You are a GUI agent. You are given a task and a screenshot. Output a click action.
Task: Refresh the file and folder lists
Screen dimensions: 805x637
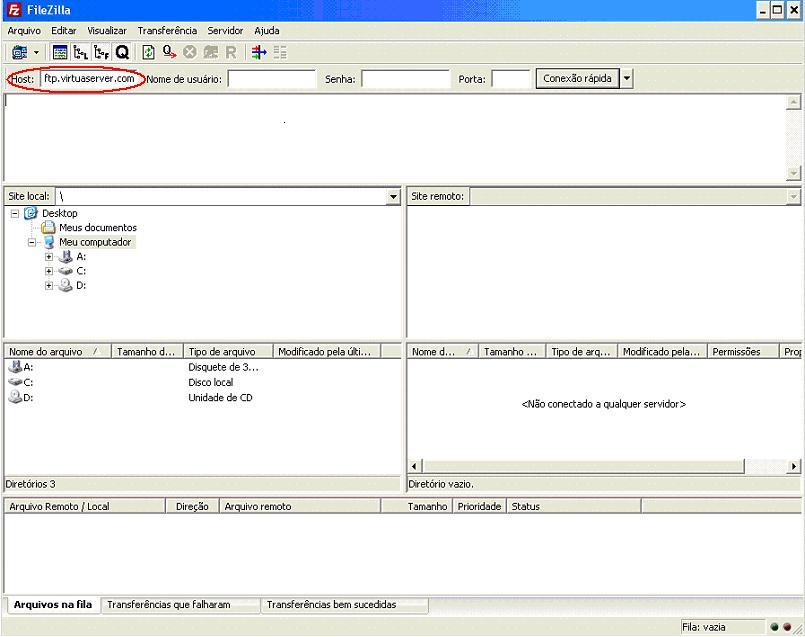point(148,52)
